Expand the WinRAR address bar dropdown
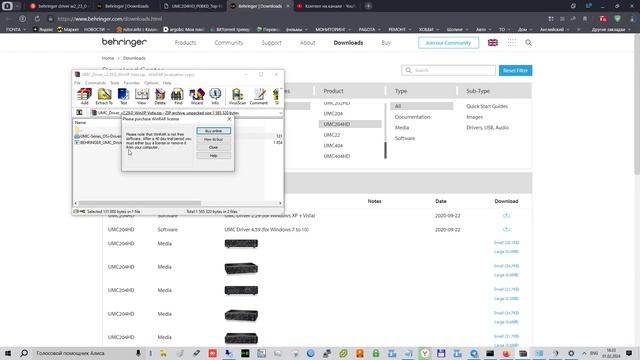 point(280,113)
